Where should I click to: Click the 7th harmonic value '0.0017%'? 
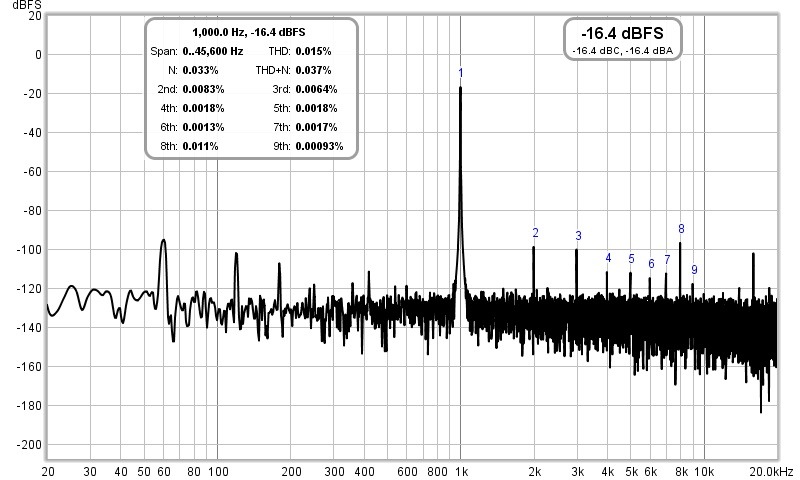tap(316, 127)
